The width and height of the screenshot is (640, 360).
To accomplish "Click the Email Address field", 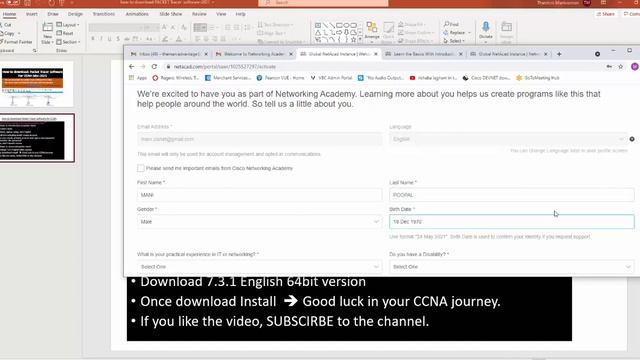I will point(260,139).
